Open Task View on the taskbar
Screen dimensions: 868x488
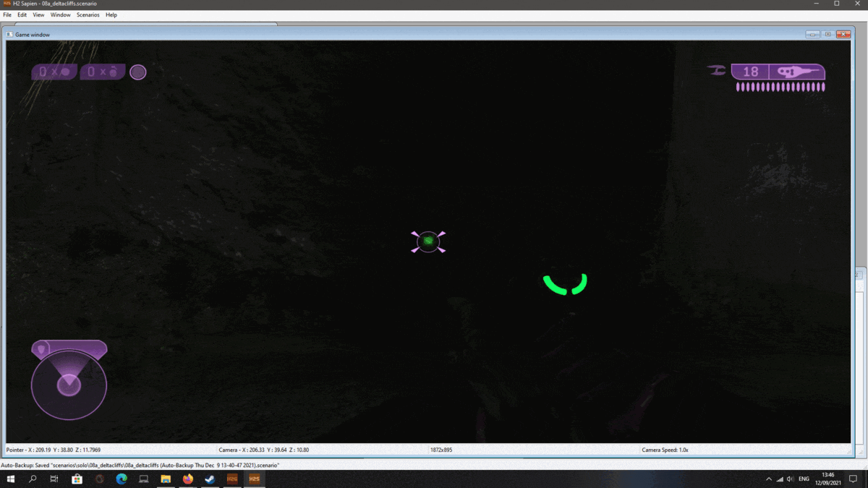pyautogui.click(x=54, y=479)
